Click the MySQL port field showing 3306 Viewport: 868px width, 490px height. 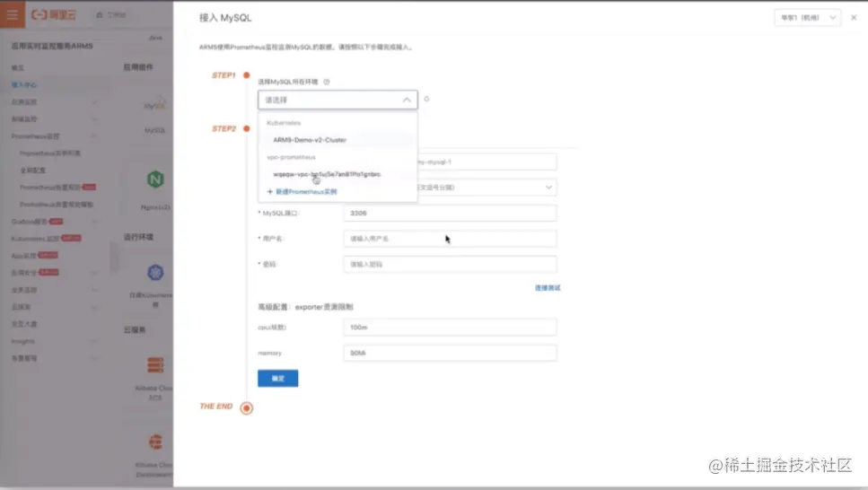(450, 214)
